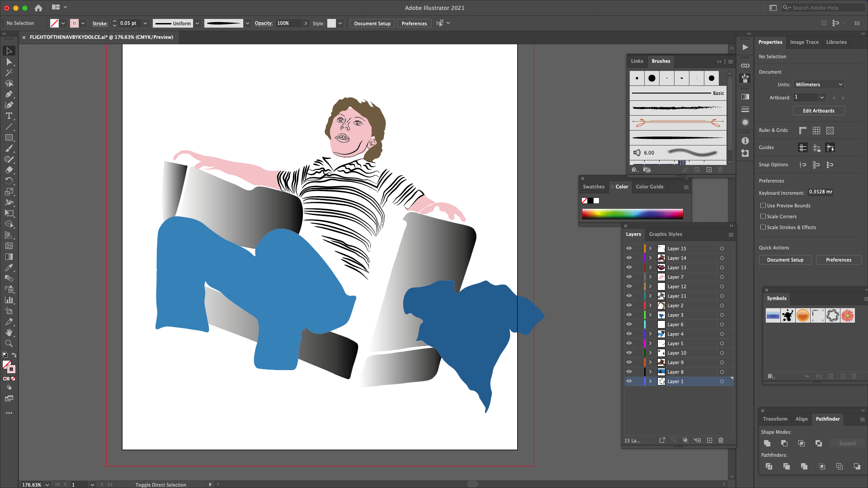Open the stroke weight dropdown arrow
Image resolution: width=868 pixels, height=488 pixels.
145,23
